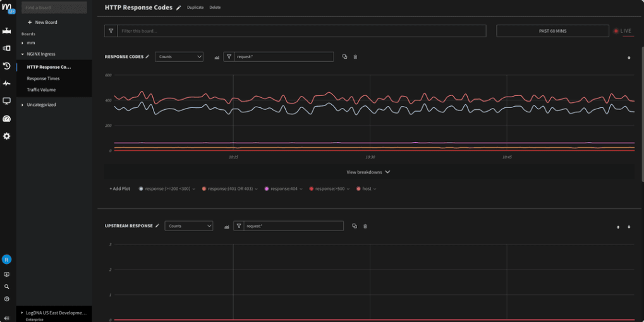Open the Counts dropdown for Response Codes
The image size is (644, 322).
[179, 57]
